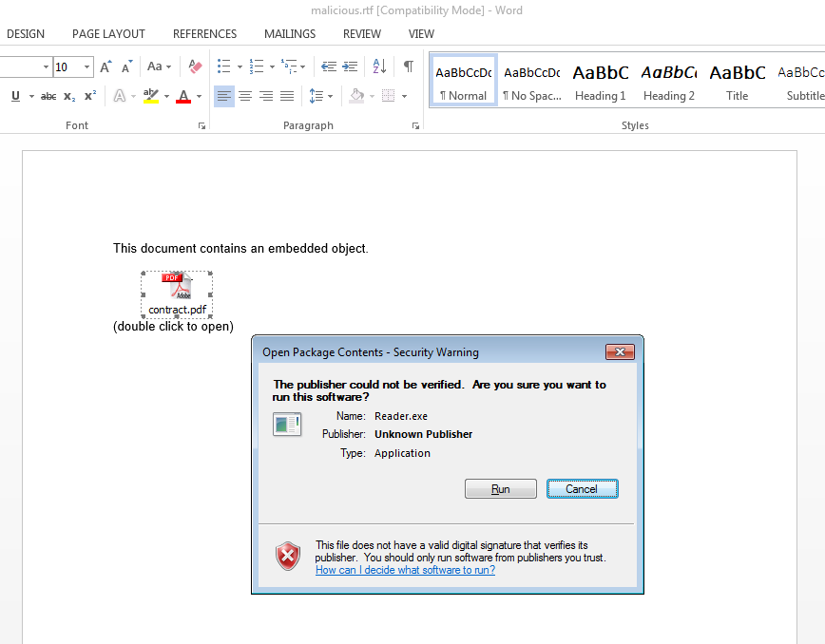Image resolution: width=825 pixels, height=644 pixels.
Task: Open the font size dropdown
Action: [87, 66]
